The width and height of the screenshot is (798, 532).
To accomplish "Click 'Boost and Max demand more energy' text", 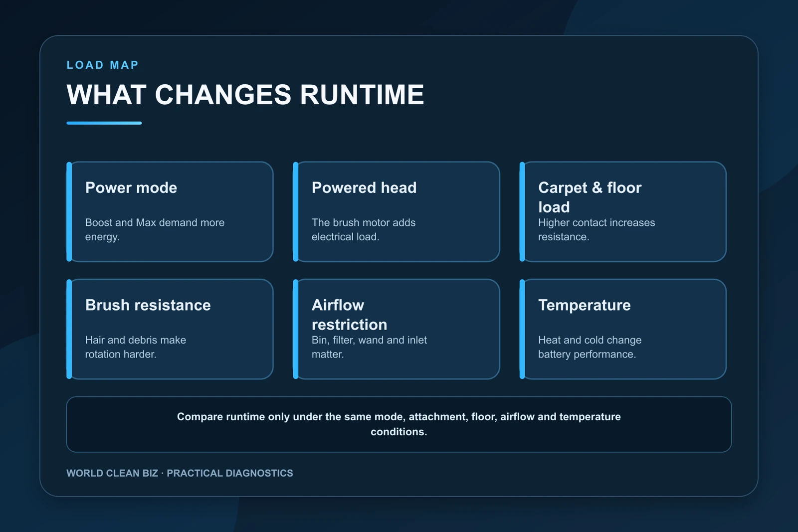I will coord(155,229).
